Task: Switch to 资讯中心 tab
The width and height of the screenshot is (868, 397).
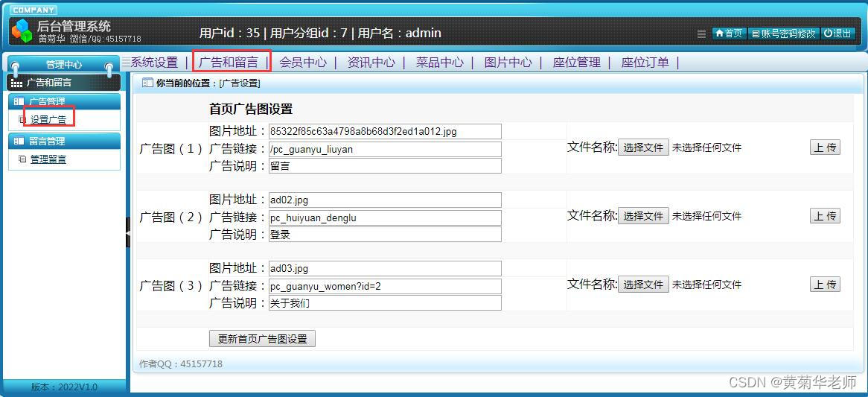Action: point(371,63)
